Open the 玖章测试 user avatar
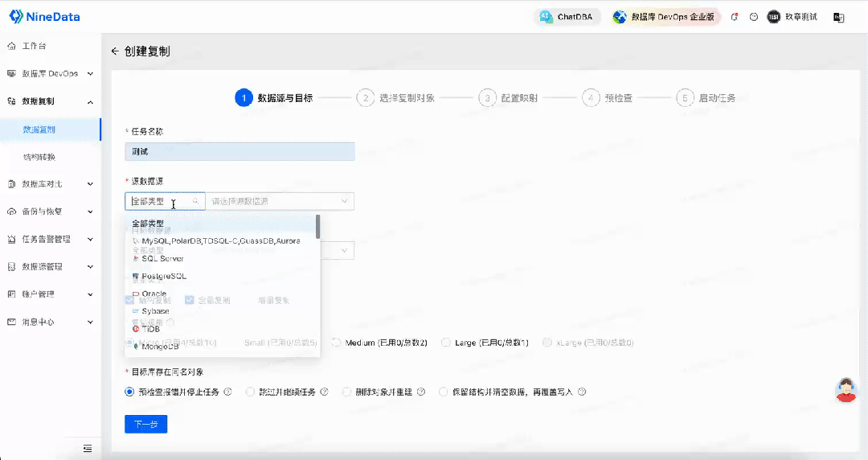The image size is (868, 460). click(x=773, y=17)
